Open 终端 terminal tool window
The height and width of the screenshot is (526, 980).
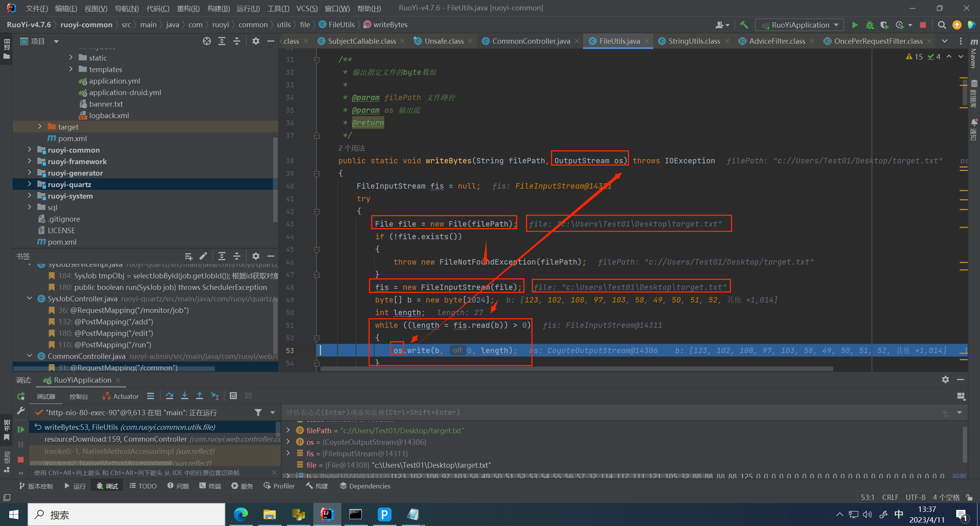210,486
